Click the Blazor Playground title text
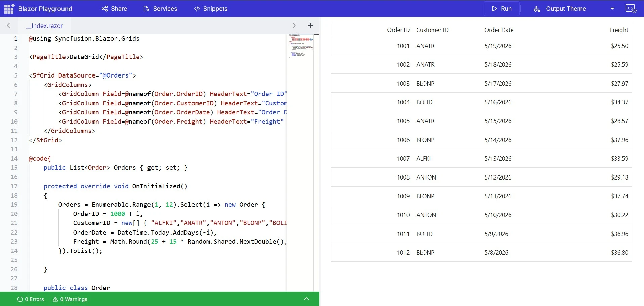 pyautogui.click(x=45, y=9)
